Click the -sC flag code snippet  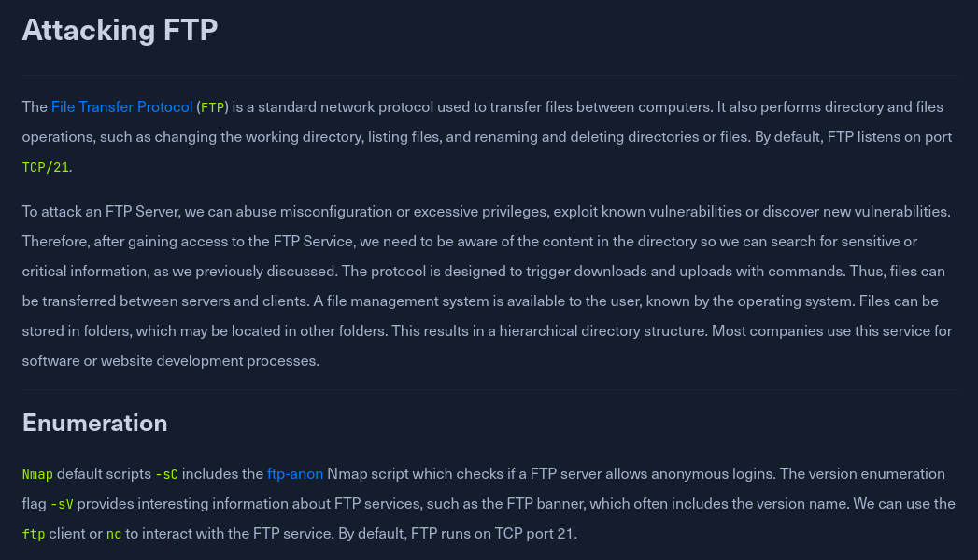click(165, 474)
